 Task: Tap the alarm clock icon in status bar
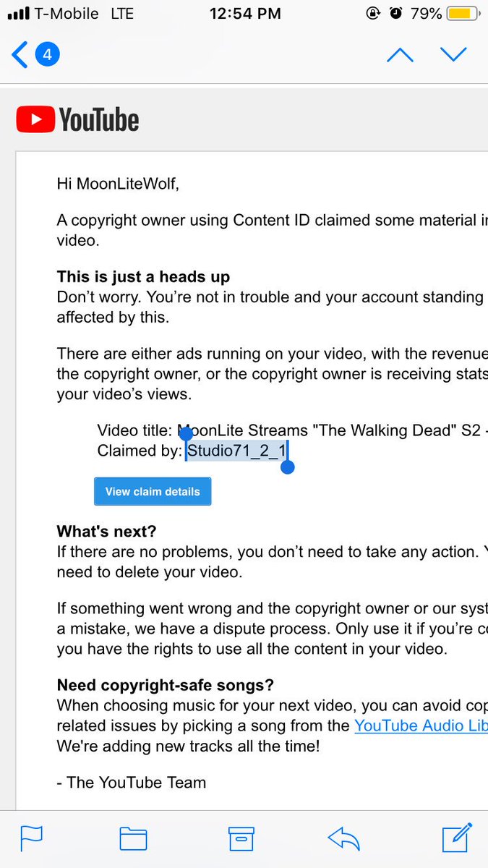click(x=395, y=13)
